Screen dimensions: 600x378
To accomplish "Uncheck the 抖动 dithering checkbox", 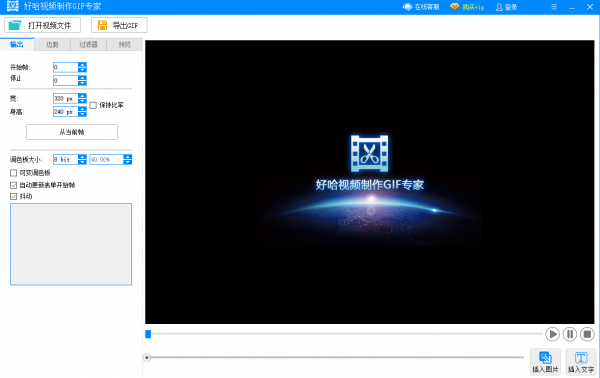I will tap(13, 196).
